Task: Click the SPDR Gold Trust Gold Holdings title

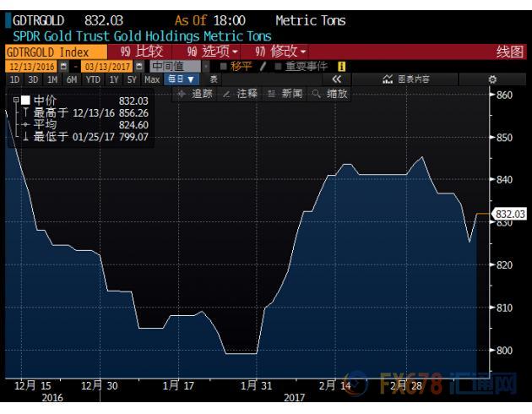Action: [x=142, y=36]
